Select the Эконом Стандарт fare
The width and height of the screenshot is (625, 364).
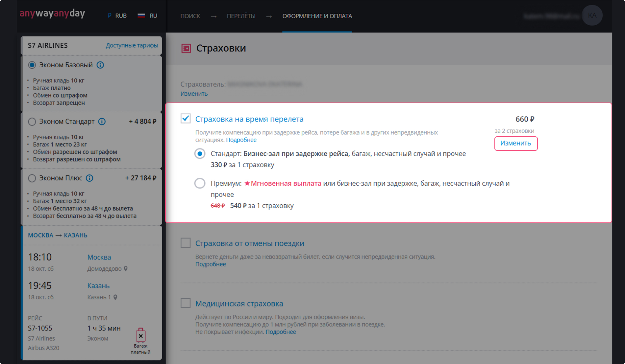point(32,122)
